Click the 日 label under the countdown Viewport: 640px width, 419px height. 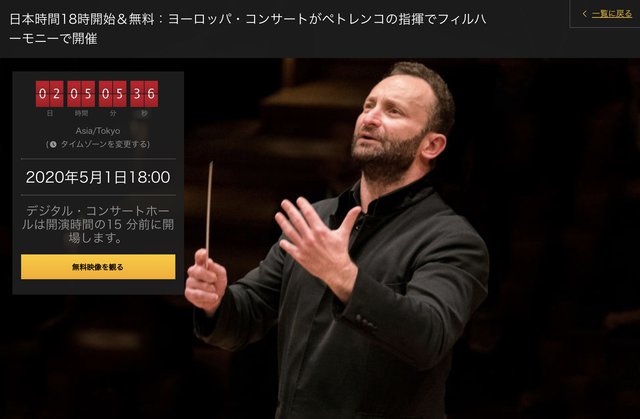pyautogui.click(x=49, y=113)
